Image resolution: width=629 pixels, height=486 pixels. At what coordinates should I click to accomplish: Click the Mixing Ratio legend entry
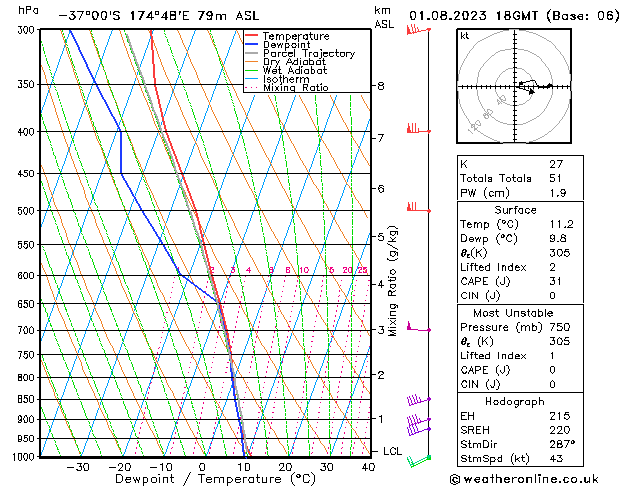287,87
